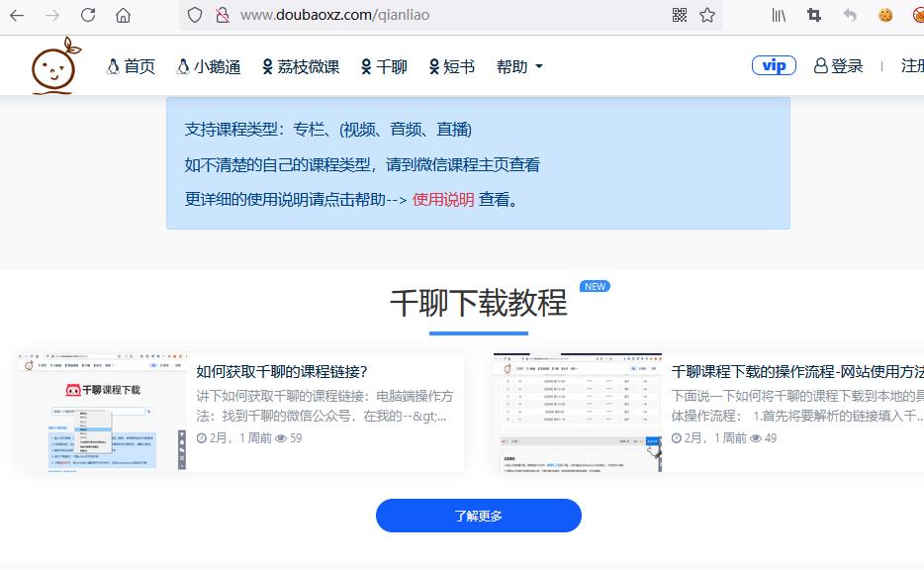Open the 小鹅通 navigation item
Viewport: 924px width, 570px height.
[209, 66]
